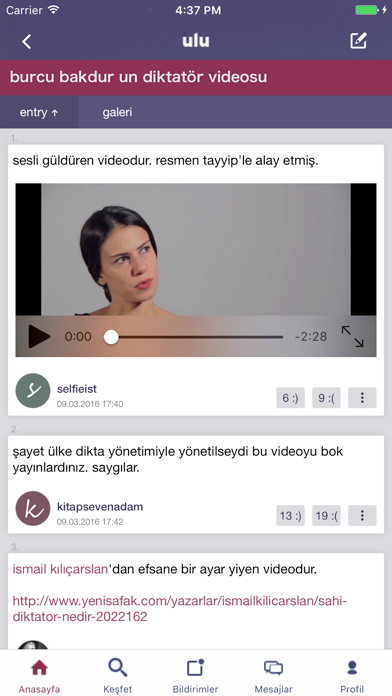Go to the Anasayfa home tab
The image size is (392, 696).
[39, 676]
